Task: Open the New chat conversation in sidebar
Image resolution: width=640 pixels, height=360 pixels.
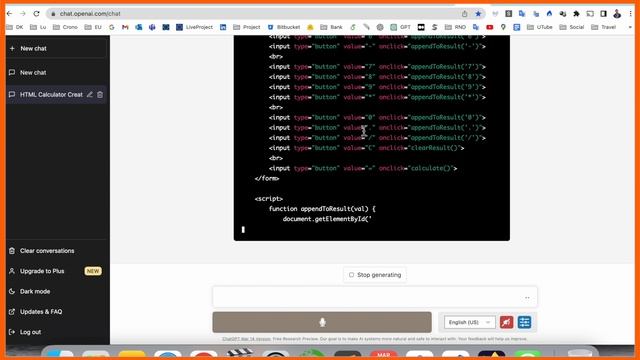Action: click(x=56, y=73)
